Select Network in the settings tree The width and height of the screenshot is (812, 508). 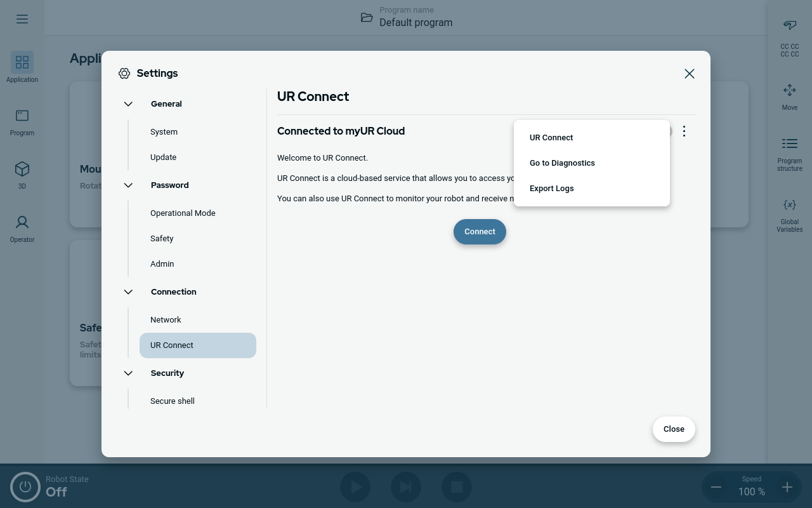coord(166,320)
